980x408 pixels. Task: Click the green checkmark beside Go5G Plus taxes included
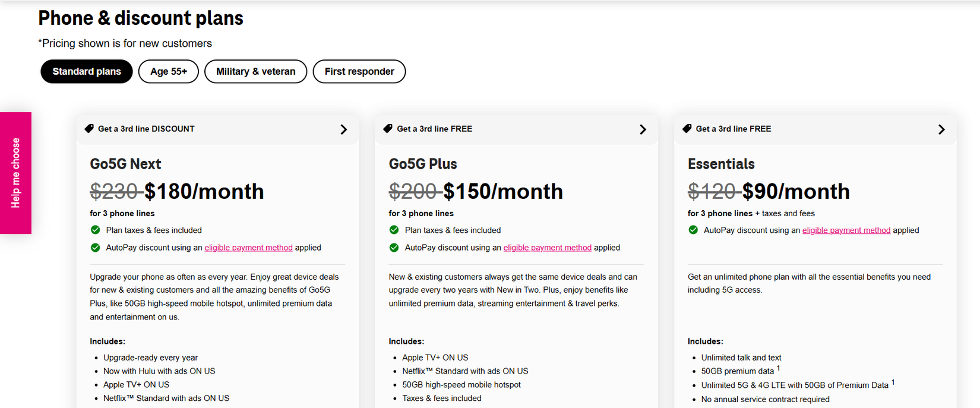pos(394,230)
